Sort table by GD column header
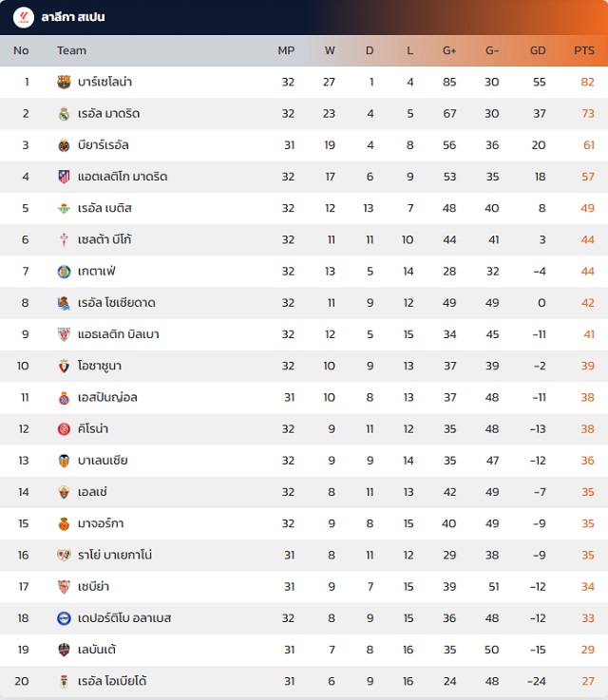The image size is (608, 700). pyautogui.click(x=538, y=50)
